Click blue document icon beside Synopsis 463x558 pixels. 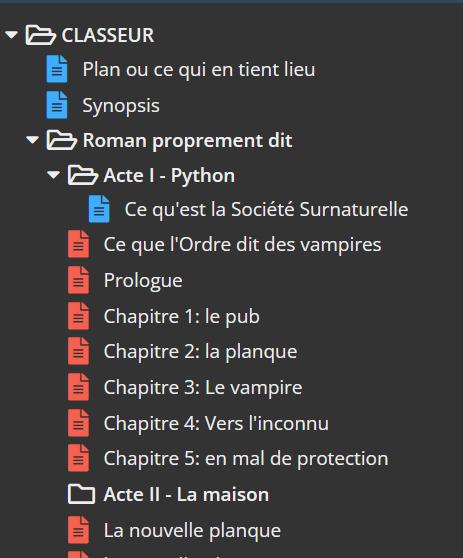pyautogui.click(x=57, y=105)
